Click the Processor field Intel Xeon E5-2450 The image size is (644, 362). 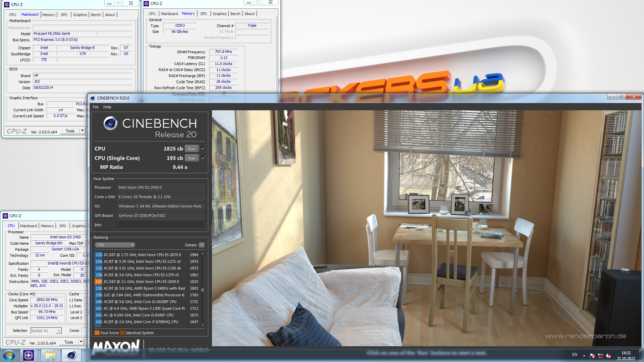tap(161, 187)
